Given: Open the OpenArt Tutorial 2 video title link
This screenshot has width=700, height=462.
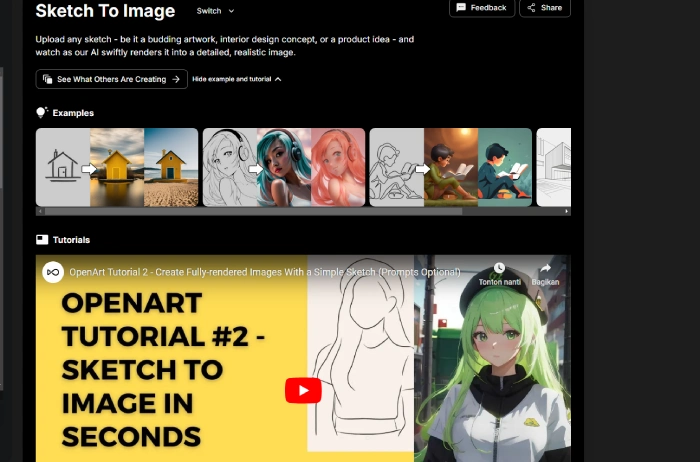Looking at the screenshot, I should [265, 272].
